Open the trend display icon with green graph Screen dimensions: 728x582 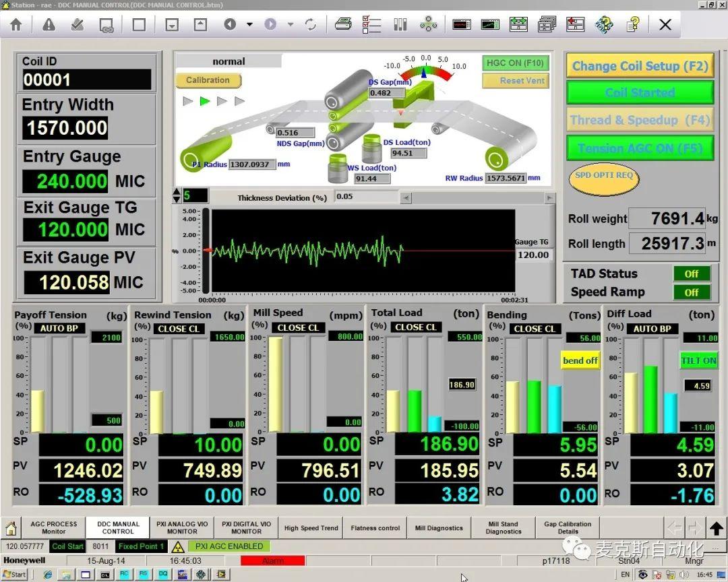[x=489, y=24]
